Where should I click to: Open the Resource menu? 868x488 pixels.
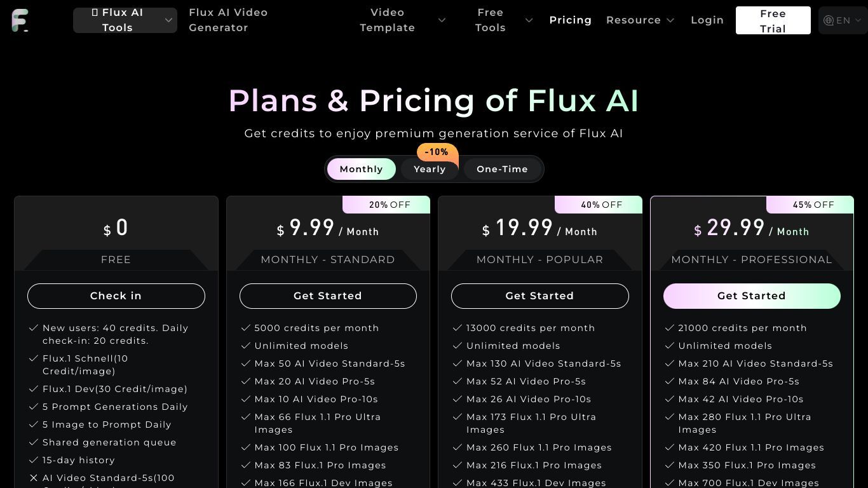[x=640, y=20]
